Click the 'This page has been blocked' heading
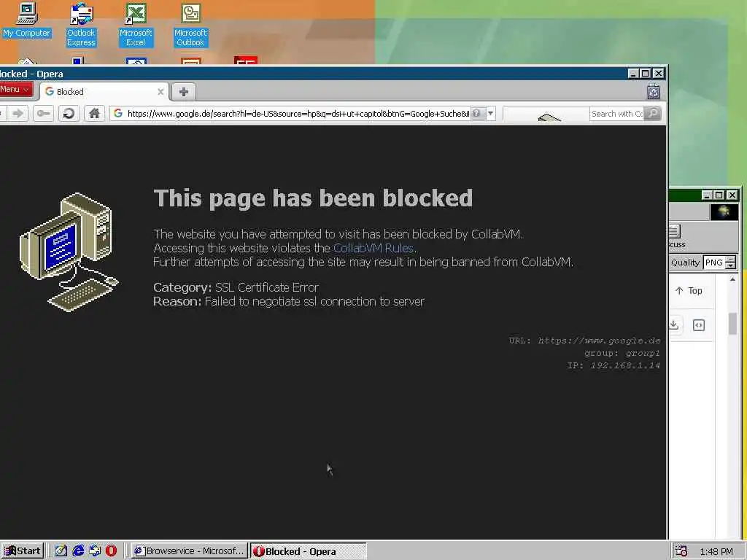 [313, 198]
